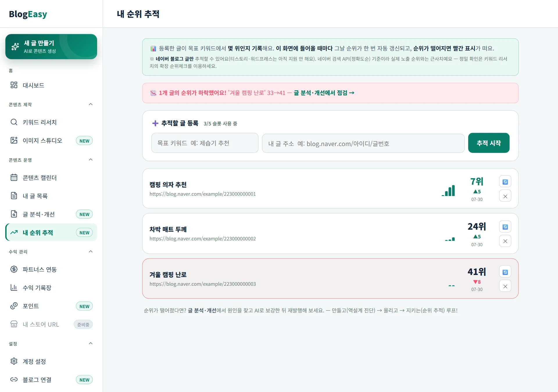Click the 24위 rank value

coord(477,226)
